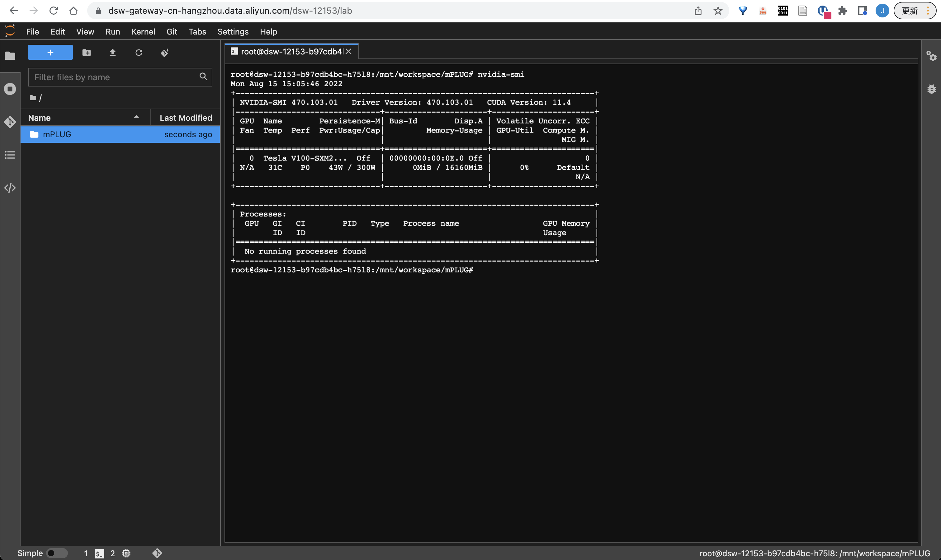
Task: Click status bar path root@dsw-12153 text
Action: point(815,553)
